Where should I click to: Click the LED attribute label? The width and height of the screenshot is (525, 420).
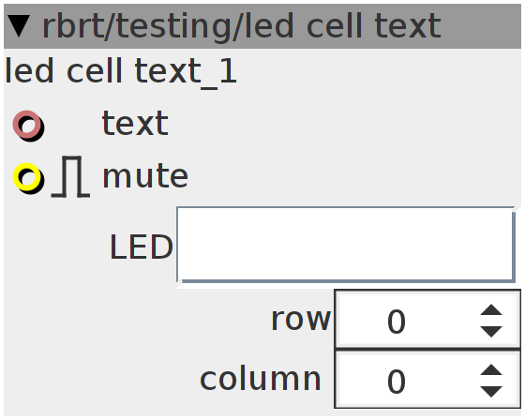point(142,247)
